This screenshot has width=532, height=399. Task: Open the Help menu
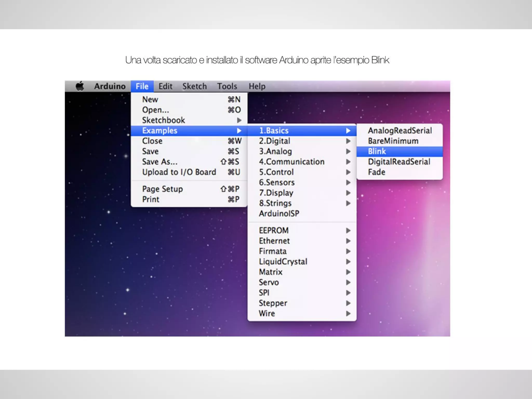point(257,86)
